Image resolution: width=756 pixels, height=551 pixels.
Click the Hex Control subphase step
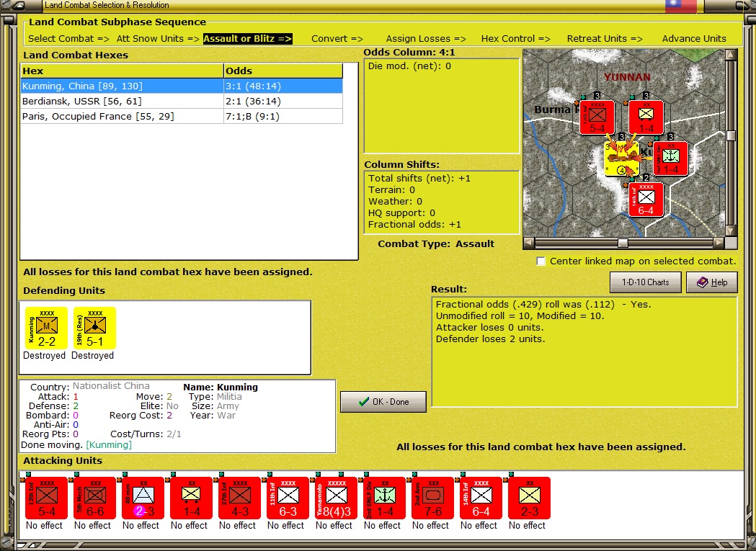515,39
